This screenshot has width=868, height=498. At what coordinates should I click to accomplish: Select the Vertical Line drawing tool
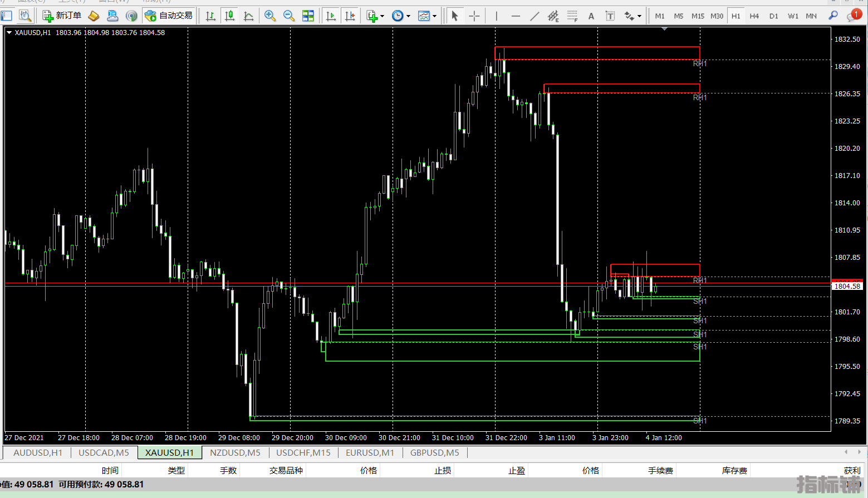[496, 16]
